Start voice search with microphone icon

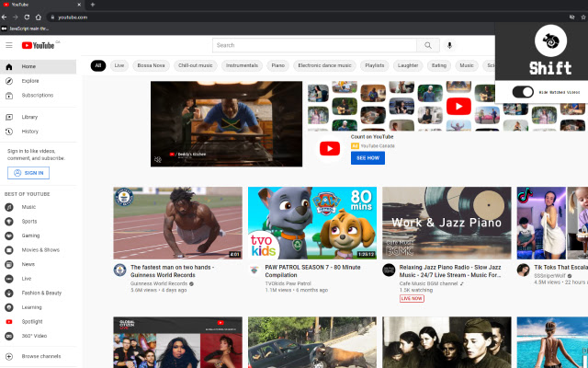pos(449,45)
